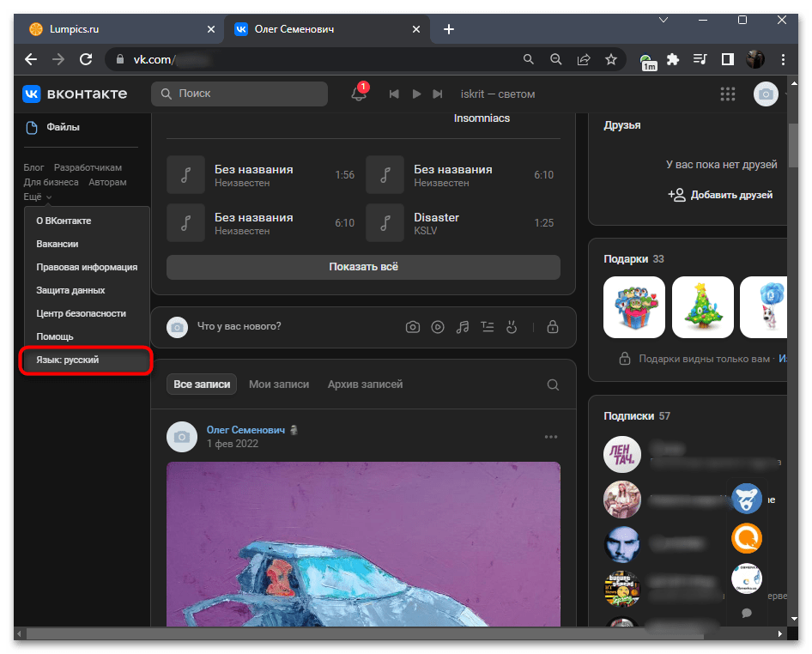The width and height of the screenshot is (812, 654).
Task: Open profile menu via header avatar
Action: pyautogui.click(x=766, y=94)
